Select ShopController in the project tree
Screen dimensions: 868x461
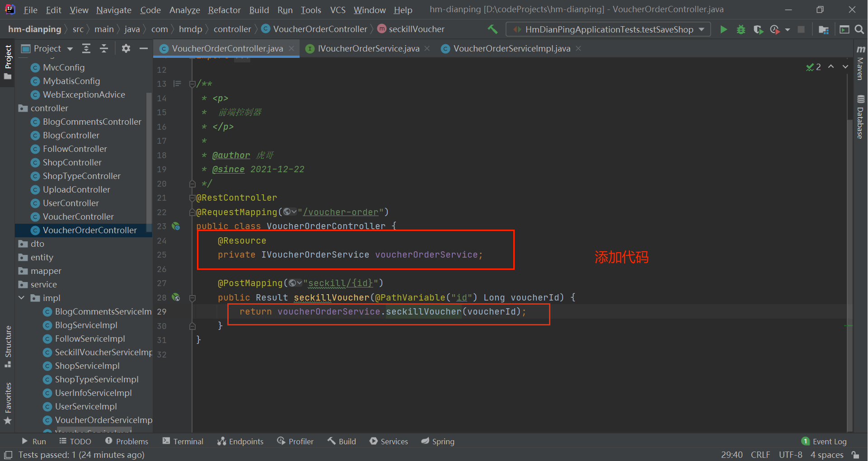tap(72, 162)
